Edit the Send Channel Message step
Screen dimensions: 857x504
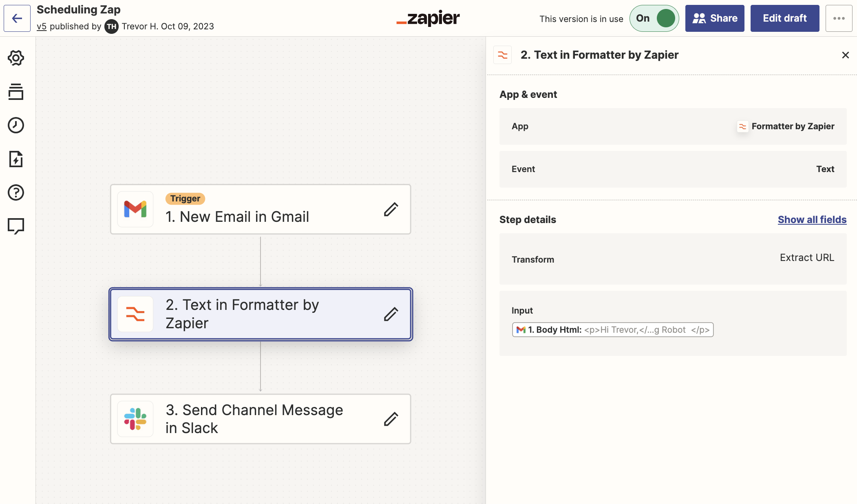click(391, 419)
